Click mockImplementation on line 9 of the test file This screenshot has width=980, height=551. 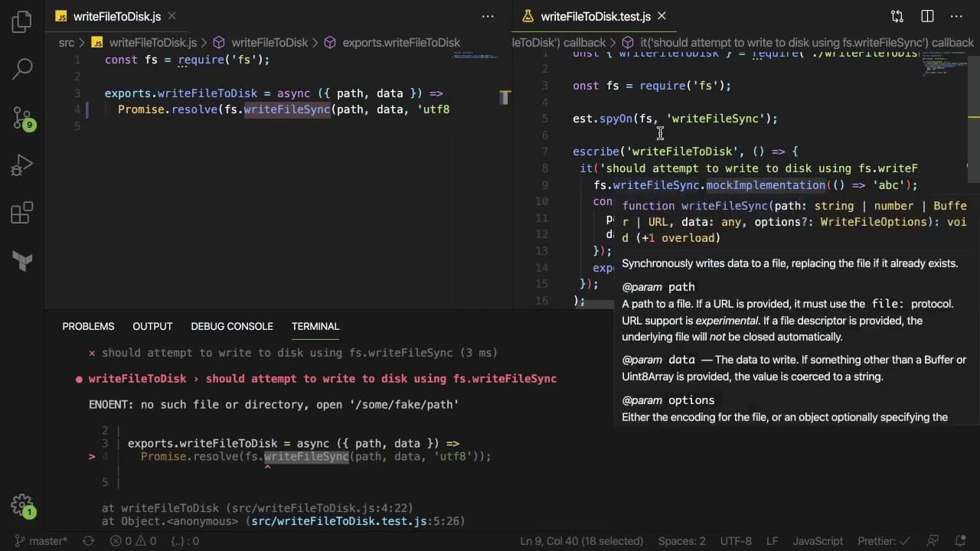click(766, 185)
